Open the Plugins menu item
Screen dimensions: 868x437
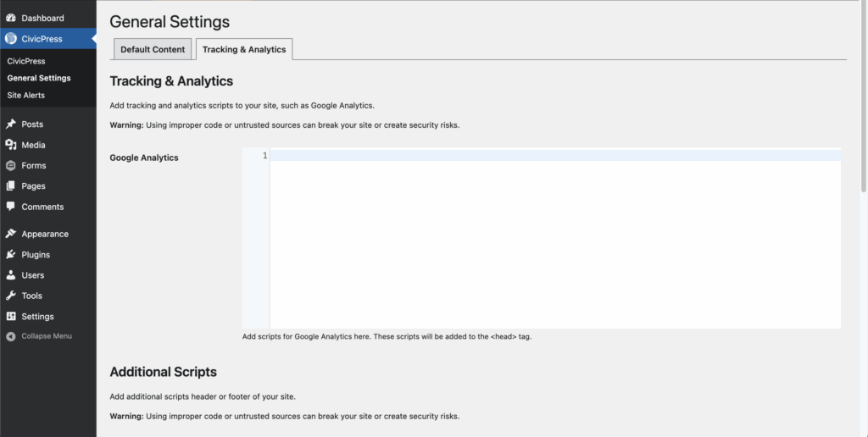[48, 254]
